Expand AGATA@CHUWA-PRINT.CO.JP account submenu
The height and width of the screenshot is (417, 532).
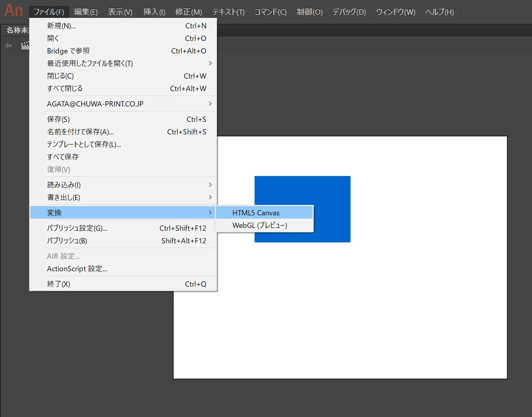(x=123, y=104)
